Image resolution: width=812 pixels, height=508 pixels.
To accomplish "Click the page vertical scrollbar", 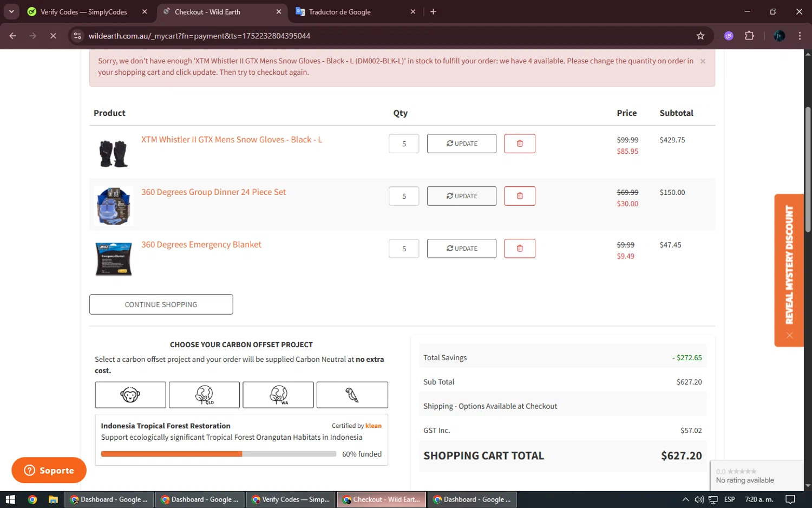I will [x=808, y=169].
